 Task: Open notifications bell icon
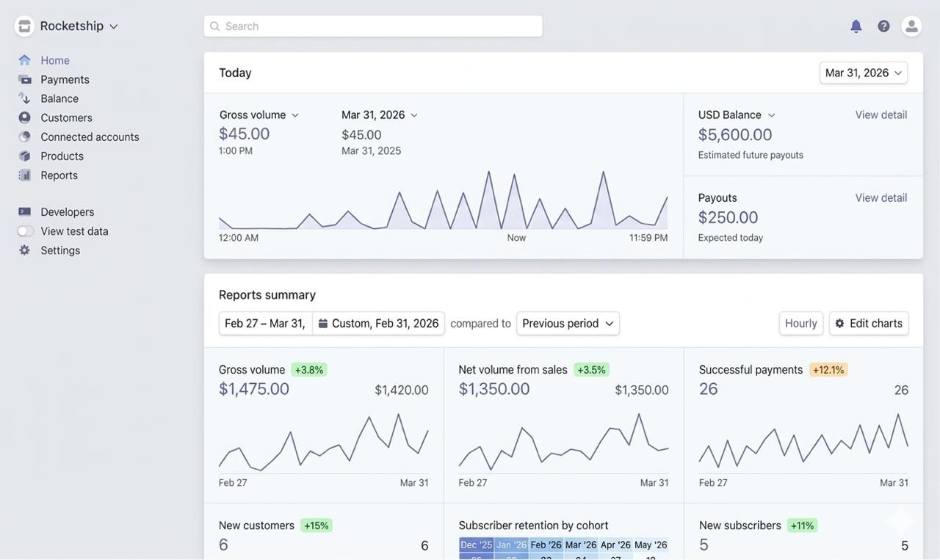click(x=856, y=26)
